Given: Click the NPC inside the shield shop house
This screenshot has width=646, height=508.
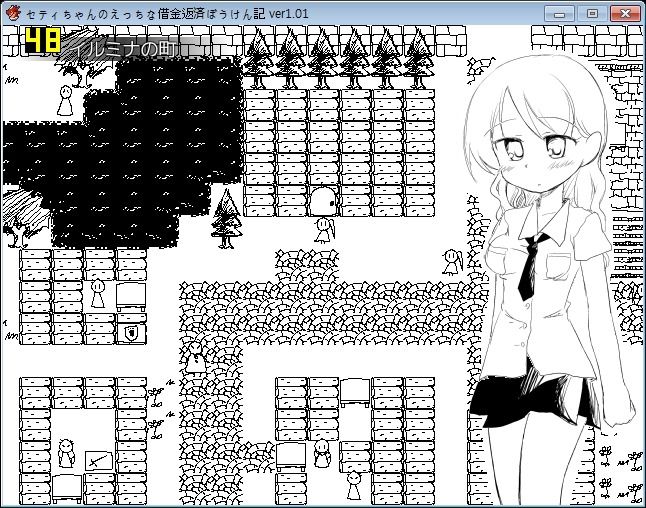Looking at the screenshot, I should pyautogui.click(x=98, y=293).
